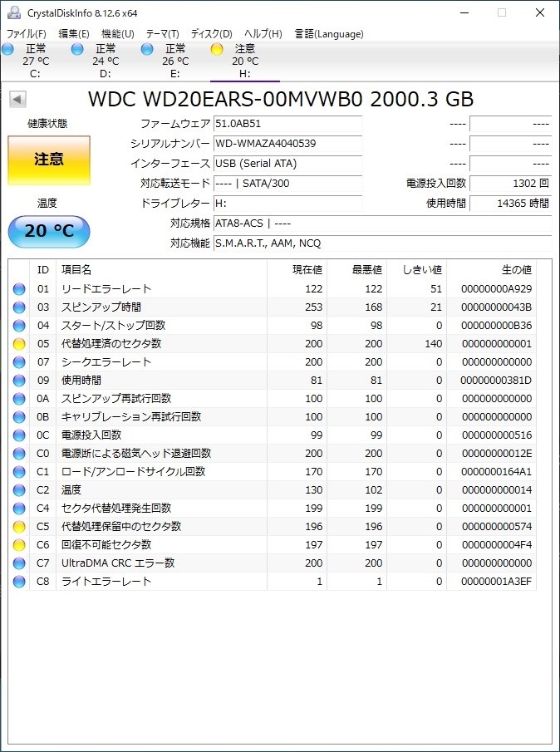Click the interface field USB (Serial ATA)
The height and width of the screenshot is (752, 560).
click(x=288, y=164)
